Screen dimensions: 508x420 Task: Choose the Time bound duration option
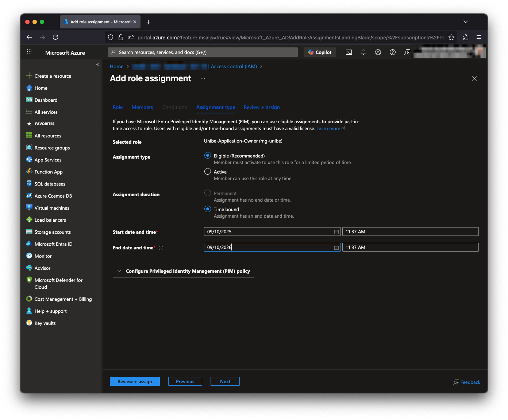208,209
